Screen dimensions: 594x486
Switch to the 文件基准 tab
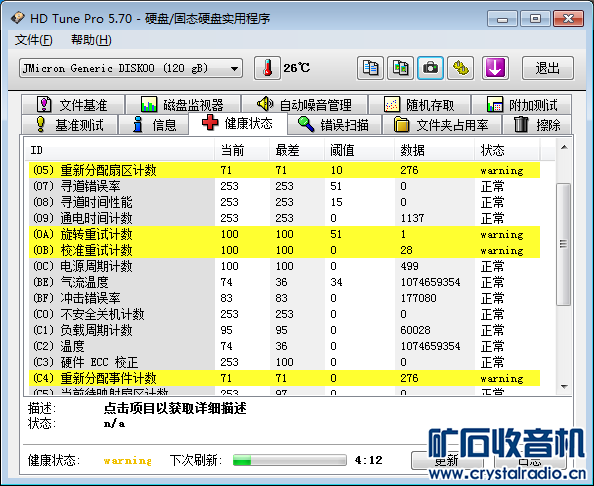(x=73, y=105)
